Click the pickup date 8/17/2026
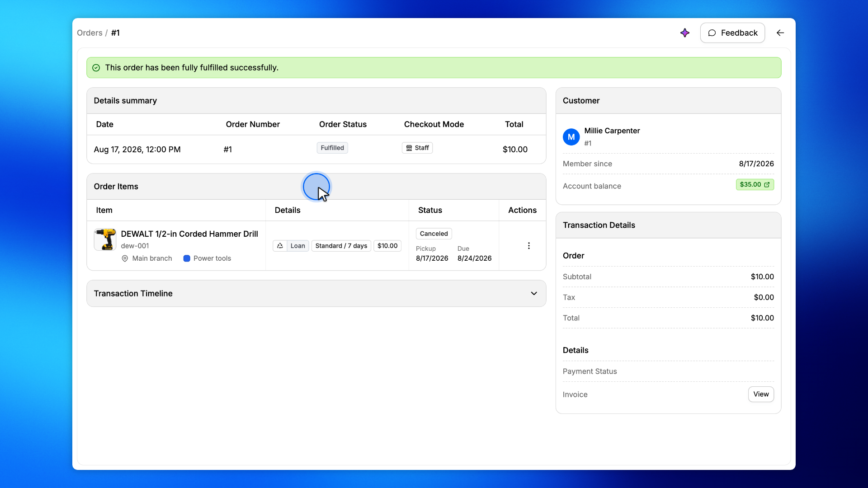868x488 pixels. point(432,258)
